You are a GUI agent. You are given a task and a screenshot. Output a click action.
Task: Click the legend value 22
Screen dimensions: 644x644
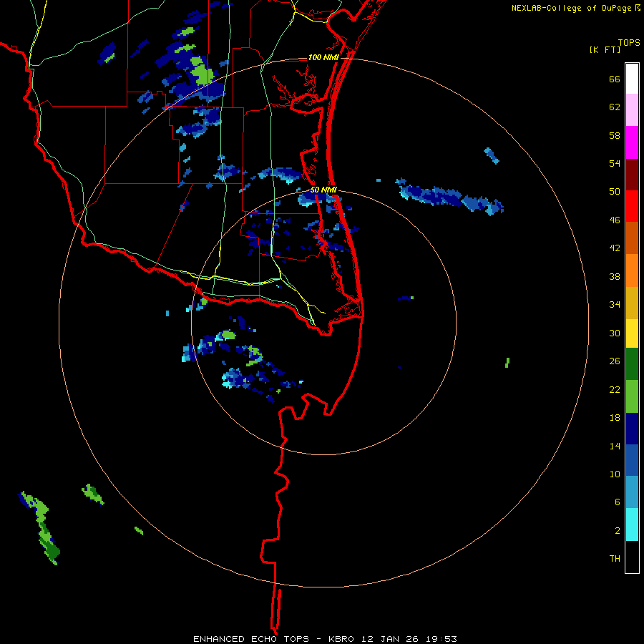click(x=615, y=389)
